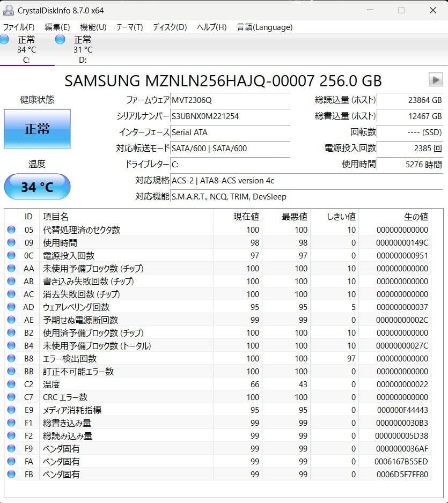448x503 pixels.
Task: Open the ヘルプ menu
Action: tap(211, 27)
